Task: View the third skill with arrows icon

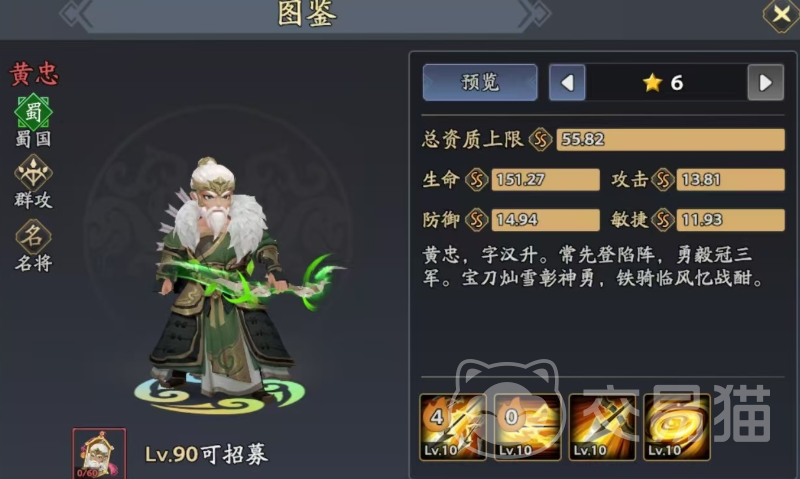Action: pos(602,427)
